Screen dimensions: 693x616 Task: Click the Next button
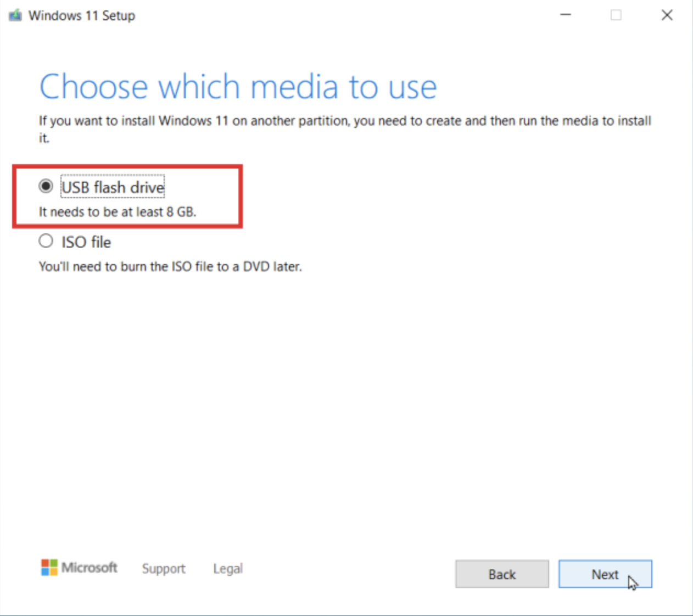pos(605,574)
